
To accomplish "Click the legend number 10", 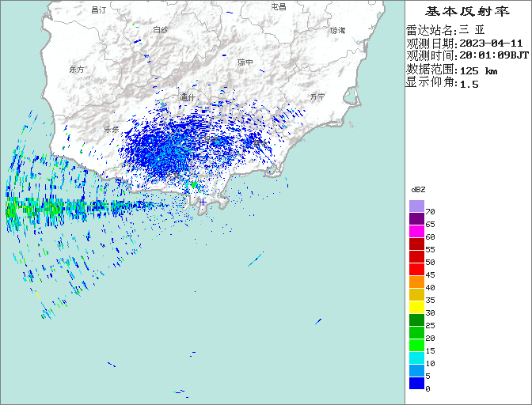I will [430, 364].
